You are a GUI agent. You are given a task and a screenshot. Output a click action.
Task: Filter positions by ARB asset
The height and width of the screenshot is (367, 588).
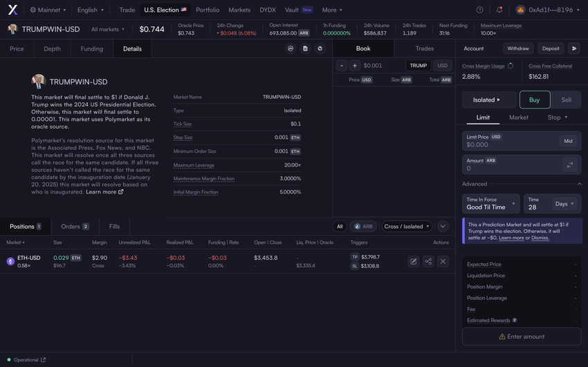363,227
